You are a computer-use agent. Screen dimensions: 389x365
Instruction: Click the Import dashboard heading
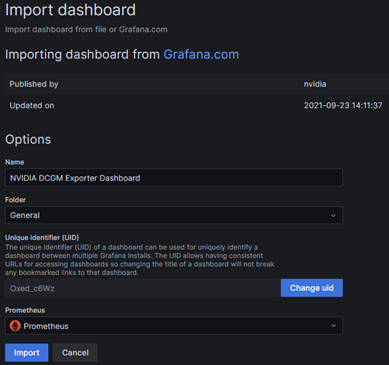coord(70,10)
